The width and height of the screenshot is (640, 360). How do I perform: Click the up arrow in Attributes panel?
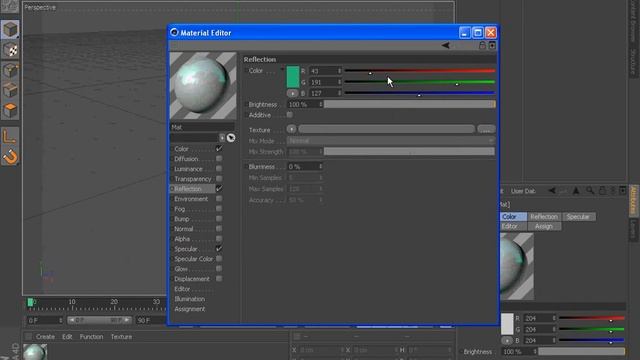pos(576,191)
